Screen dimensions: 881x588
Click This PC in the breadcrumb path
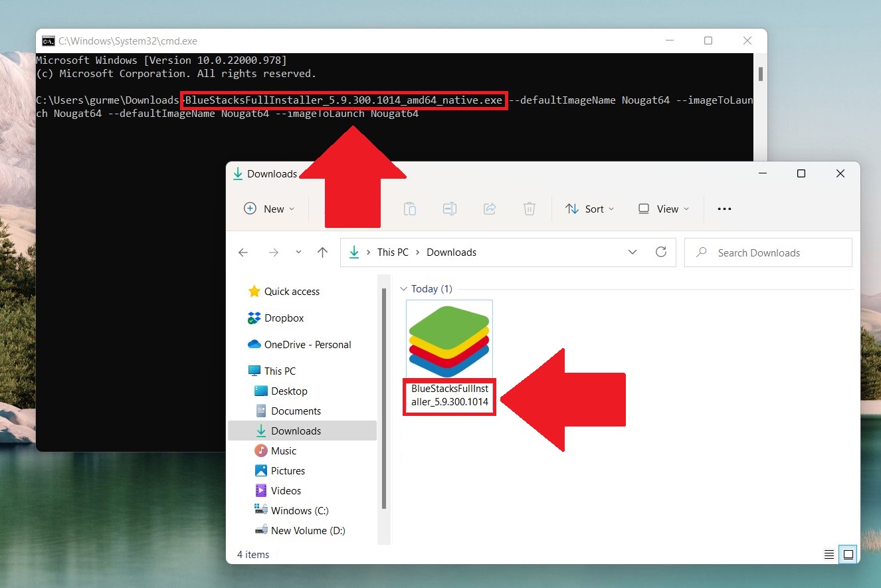[393, 252]
